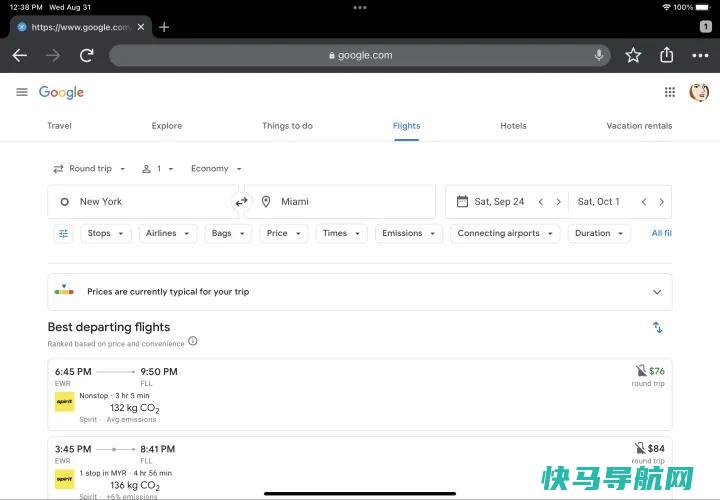Viewport: 720px width, 500px height.
Task: Select Sat, Oct 1 return date
Action: 598,202
